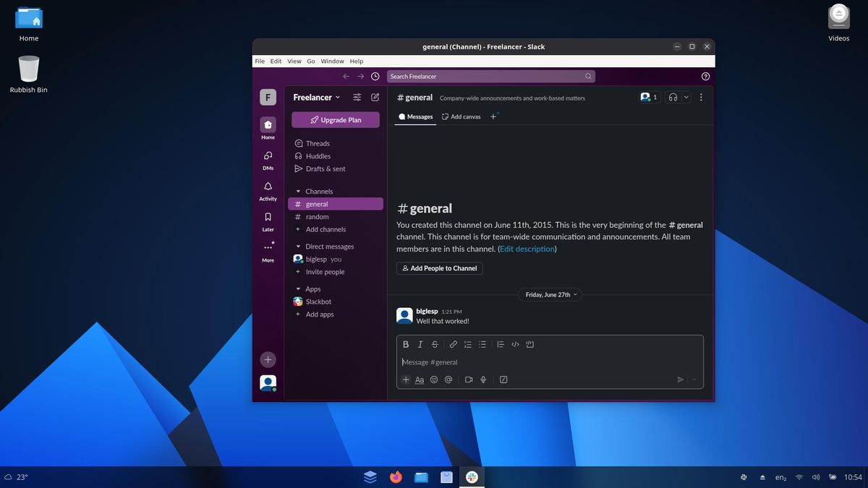Mention someone with the @ icon
This screenshot has width=868, height=488.
[x=448, y=379]
